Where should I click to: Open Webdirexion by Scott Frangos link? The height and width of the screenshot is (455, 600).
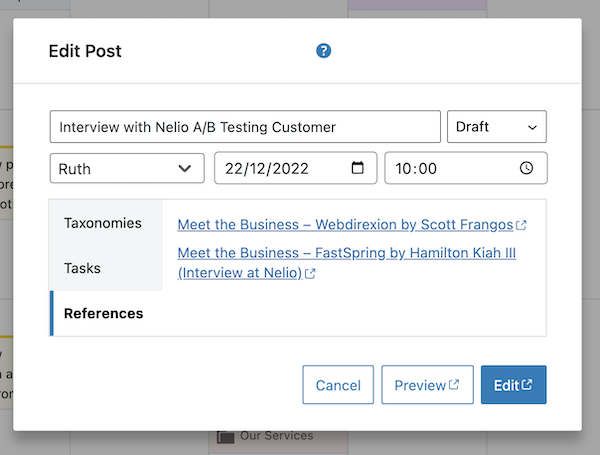(x=345, y=225)
